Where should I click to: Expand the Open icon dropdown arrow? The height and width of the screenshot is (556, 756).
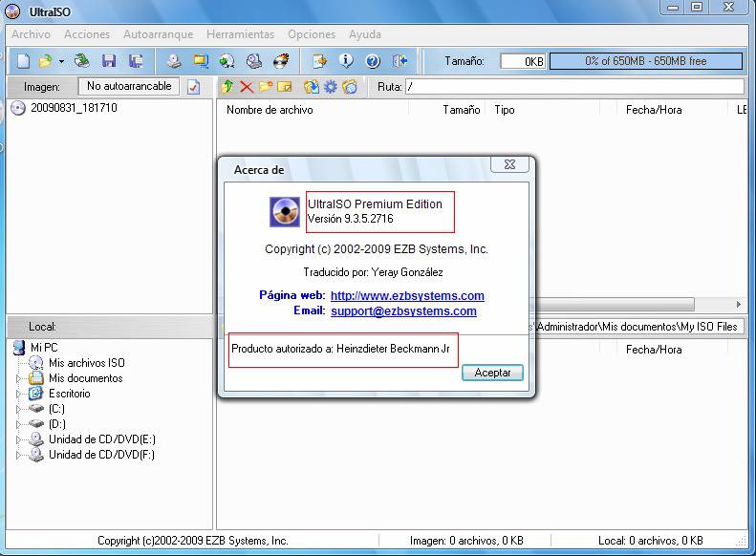click(61, 62)
